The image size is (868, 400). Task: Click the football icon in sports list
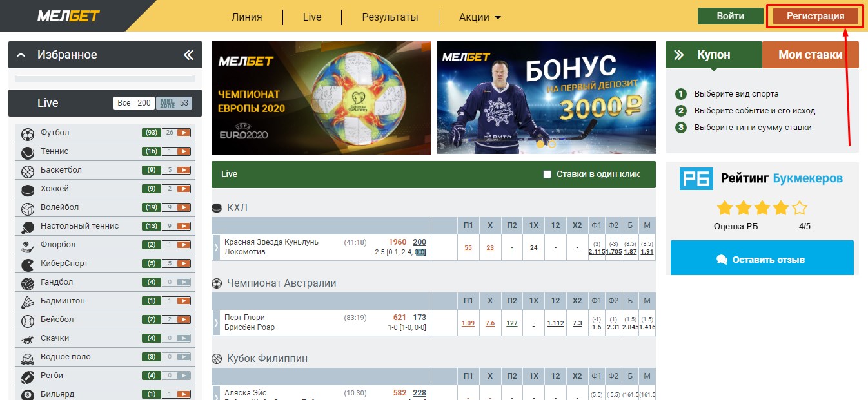tap(28, 134)
